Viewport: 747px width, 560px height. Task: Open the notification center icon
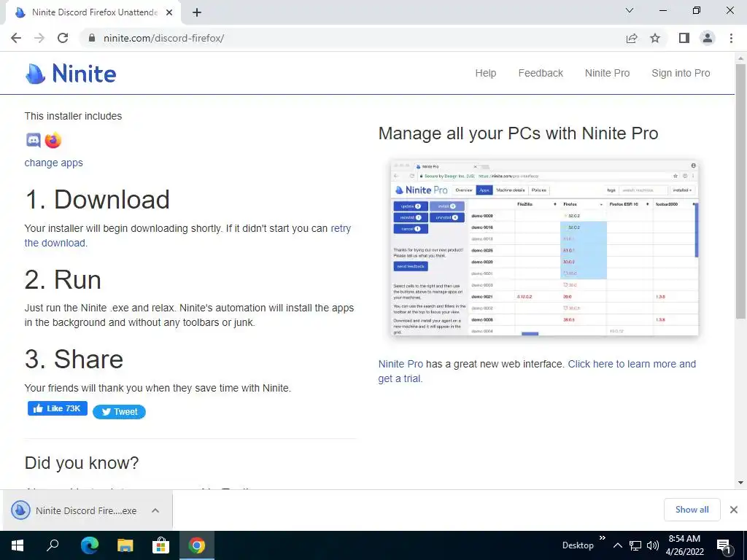(x=724, y=546)
